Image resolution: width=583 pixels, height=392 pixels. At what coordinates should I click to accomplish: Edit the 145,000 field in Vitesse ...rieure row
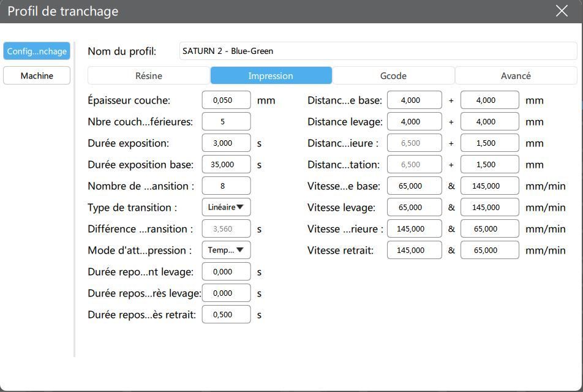(x=415, y=228)
